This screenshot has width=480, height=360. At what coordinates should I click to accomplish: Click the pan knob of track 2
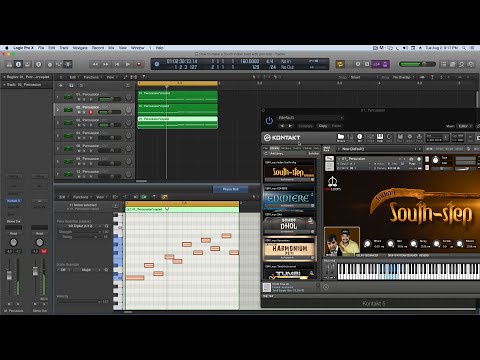click(128, 110)
